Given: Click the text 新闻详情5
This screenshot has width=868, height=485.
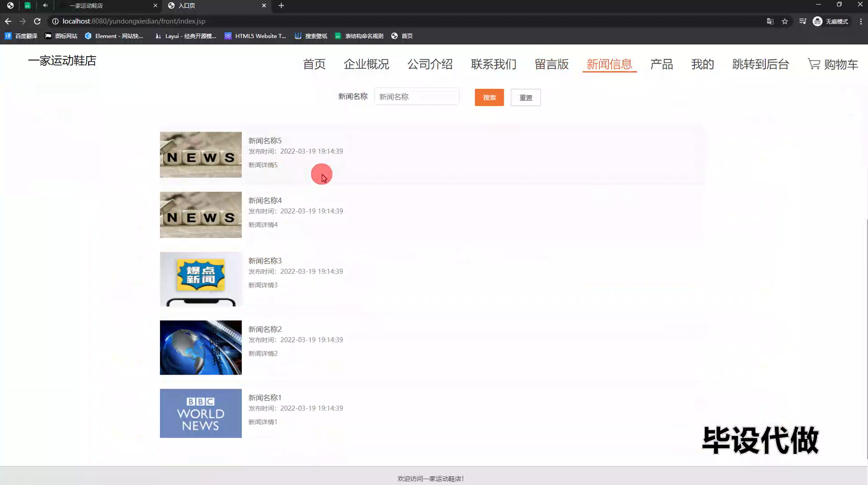Looking at the screenshot, I should click(263, 165).
